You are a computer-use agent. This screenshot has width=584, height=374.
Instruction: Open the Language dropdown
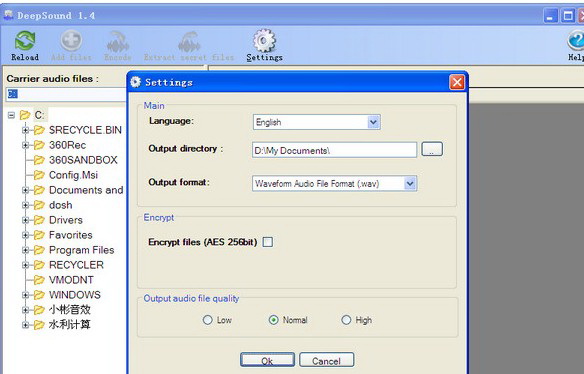pos(373,122)
